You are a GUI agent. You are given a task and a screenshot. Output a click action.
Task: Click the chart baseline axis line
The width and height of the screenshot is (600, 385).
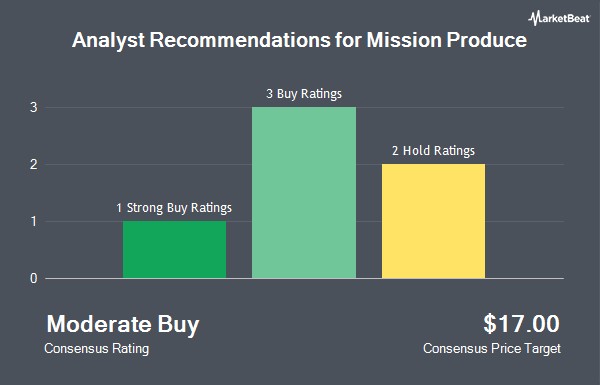(305, 279)
